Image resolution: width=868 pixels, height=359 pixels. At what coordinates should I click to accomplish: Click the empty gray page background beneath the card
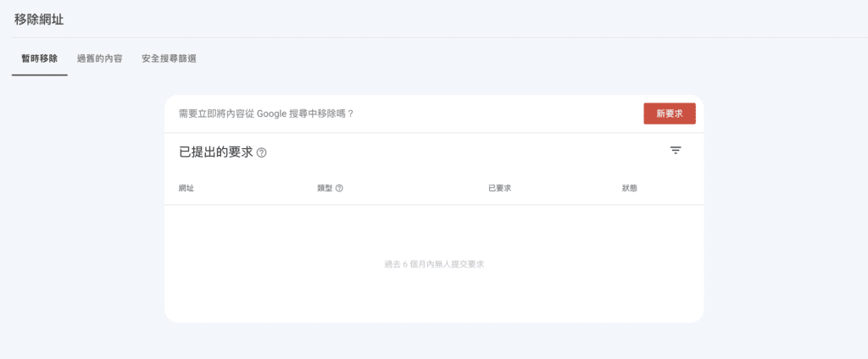434,341
